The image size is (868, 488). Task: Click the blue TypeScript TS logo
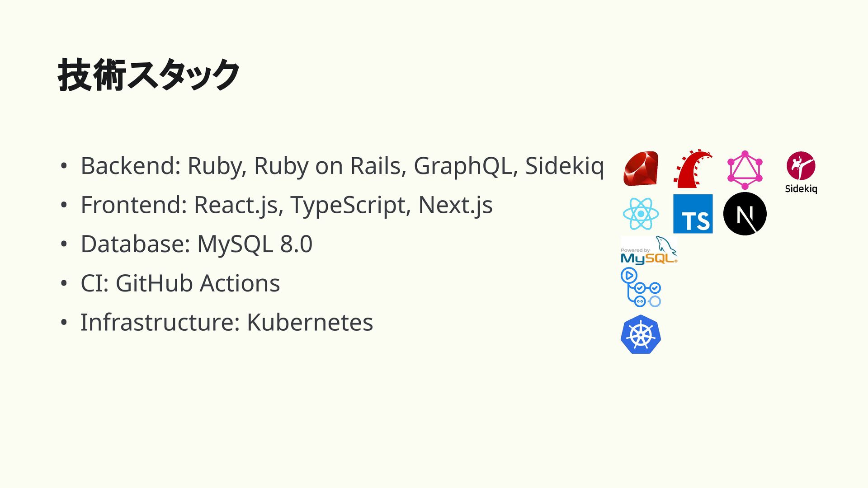[x=693, y=214]
